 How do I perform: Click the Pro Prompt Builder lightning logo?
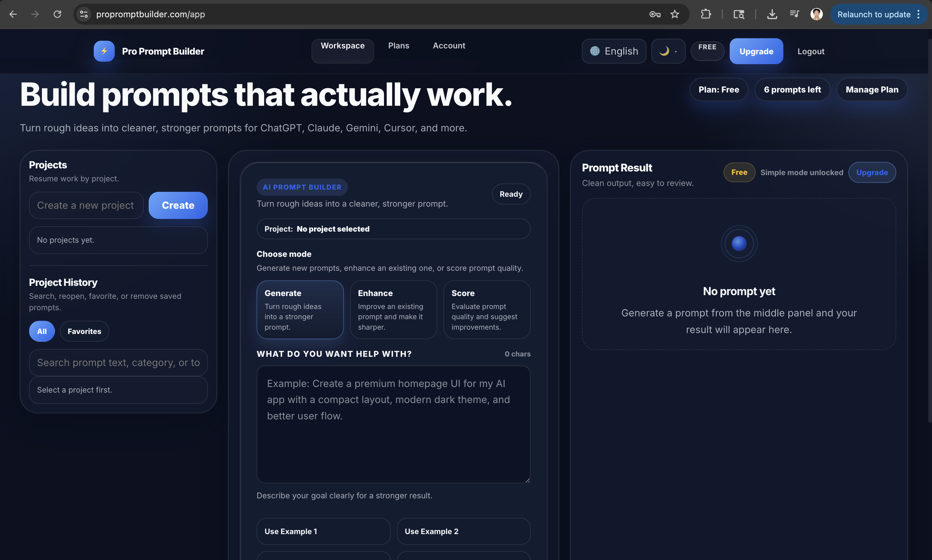104,51
